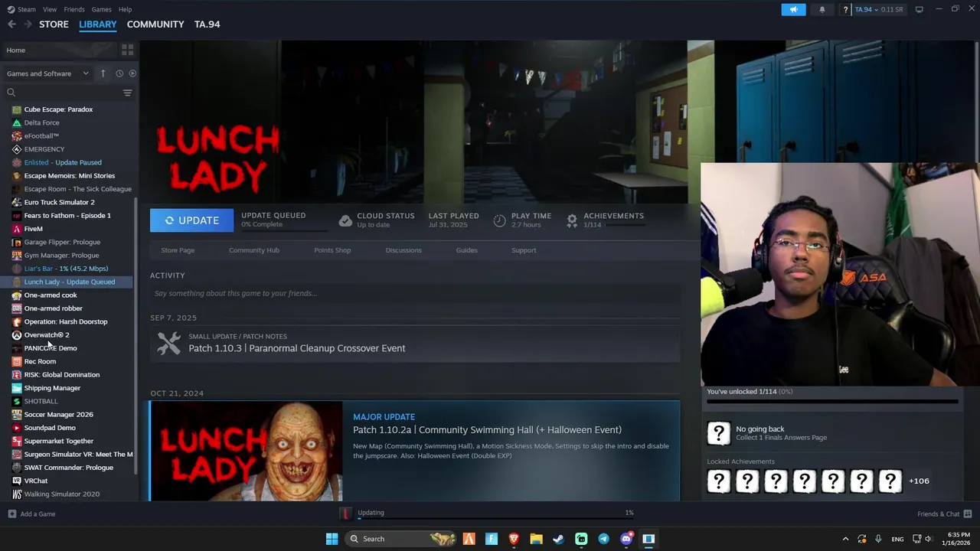Show hidden system tray icons chevron

point(845,539)
